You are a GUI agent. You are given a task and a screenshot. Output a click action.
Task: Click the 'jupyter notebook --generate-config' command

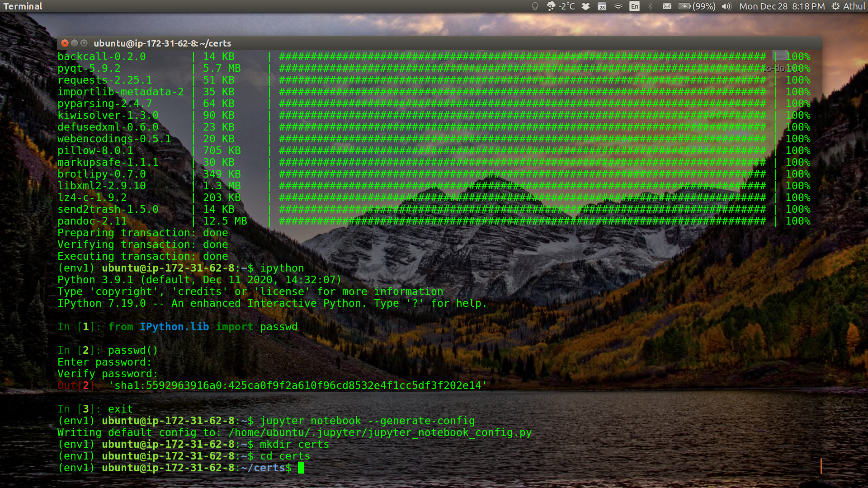(368, 421)
